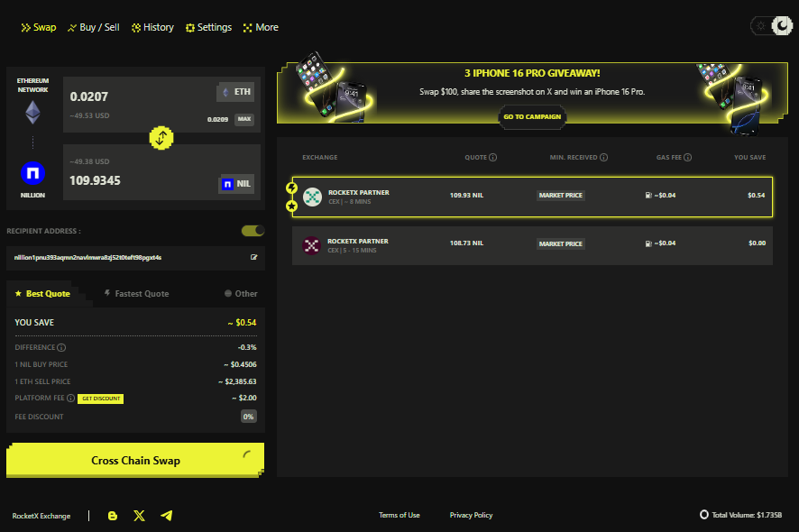The width and height of the screenshot is (799, 532).
Task: Click the nillion recipient address field
Action: [x=135, y=258]
